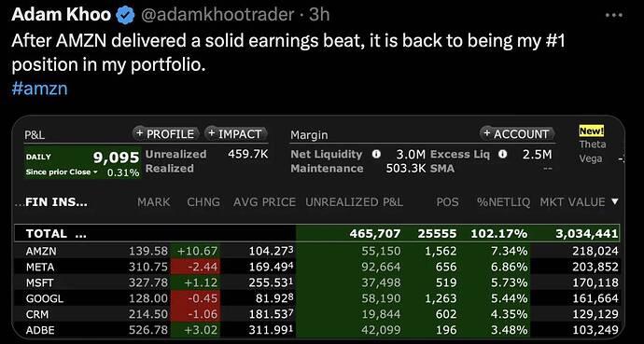The width and height of the screenshot is (644, 344).
Task: Click the red META change cell
Action: point(195,267)
